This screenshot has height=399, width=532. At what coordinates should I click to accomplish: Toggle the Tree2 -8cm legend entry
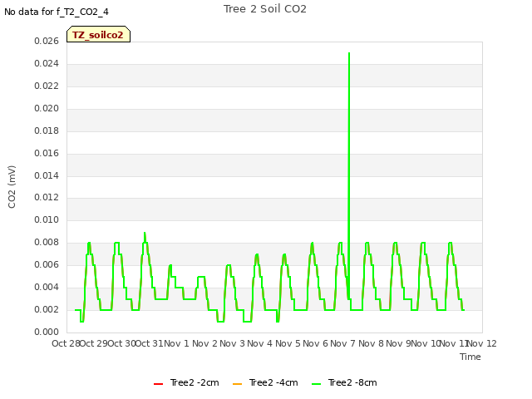tap(344, 382)
